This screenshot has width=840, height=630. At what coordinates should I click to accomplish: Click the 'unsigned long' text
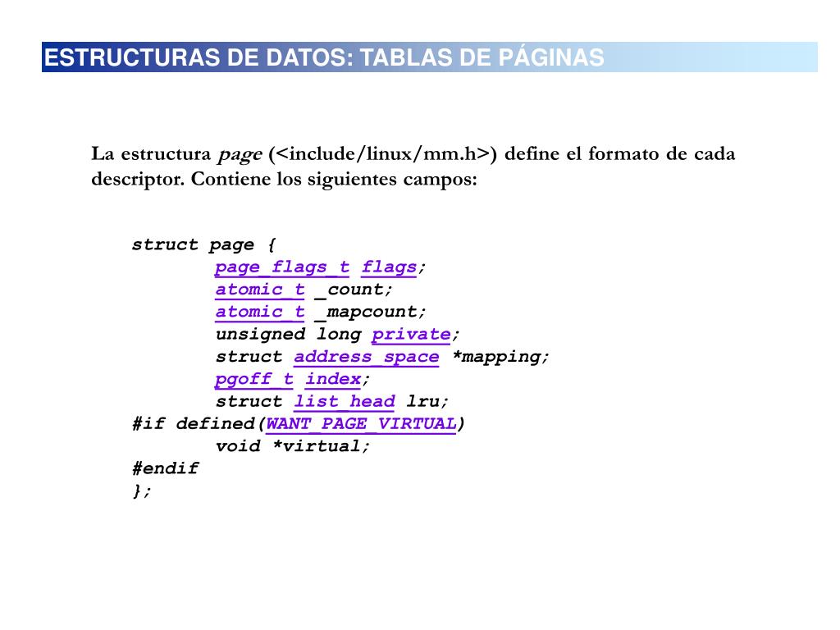click(288, 335)
